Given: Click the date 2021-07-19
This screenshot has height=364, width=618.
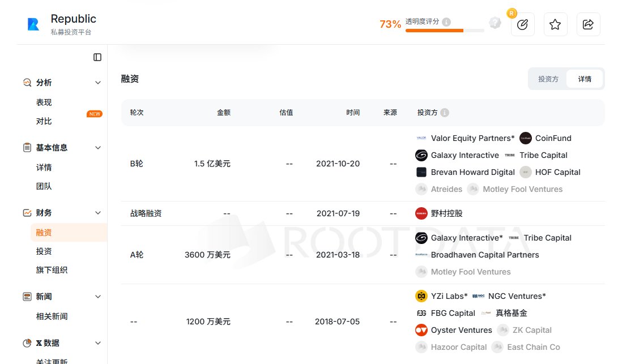Looking at the screenshot, I should tap(338, 213).
